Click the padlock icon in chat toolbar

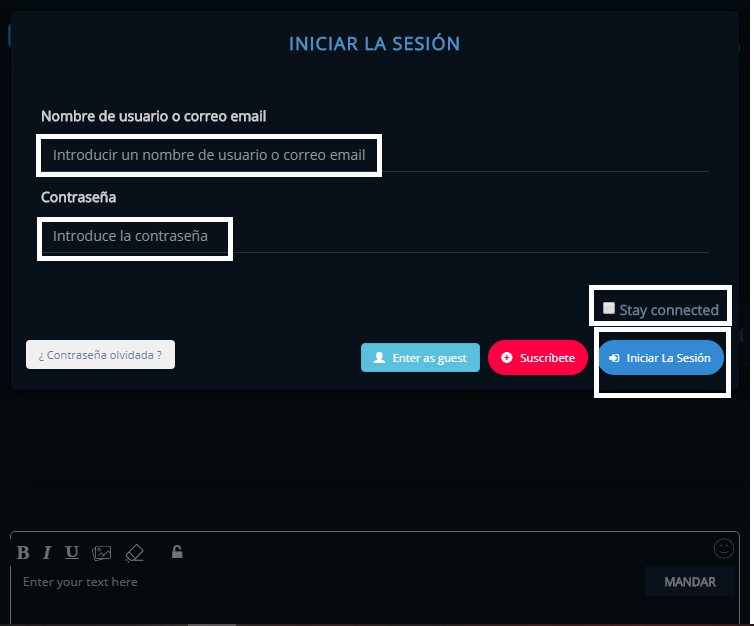177,552
